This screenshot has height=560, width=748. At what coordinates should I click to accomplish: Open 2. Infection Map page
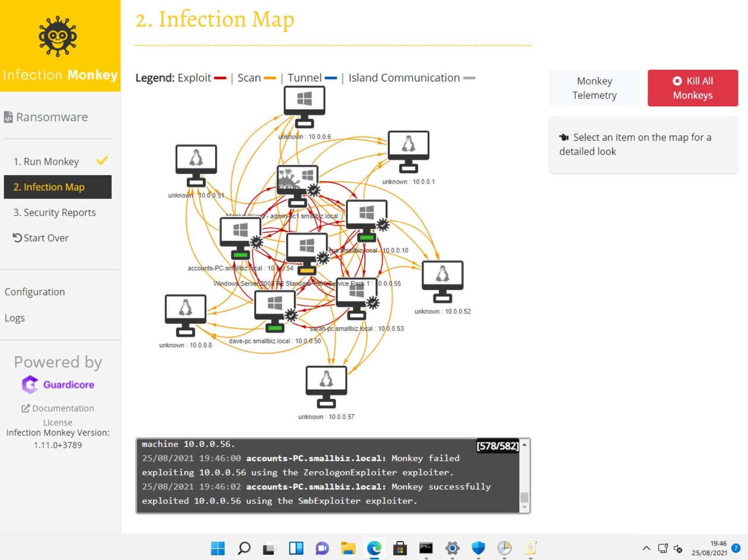tap(57, 187)
